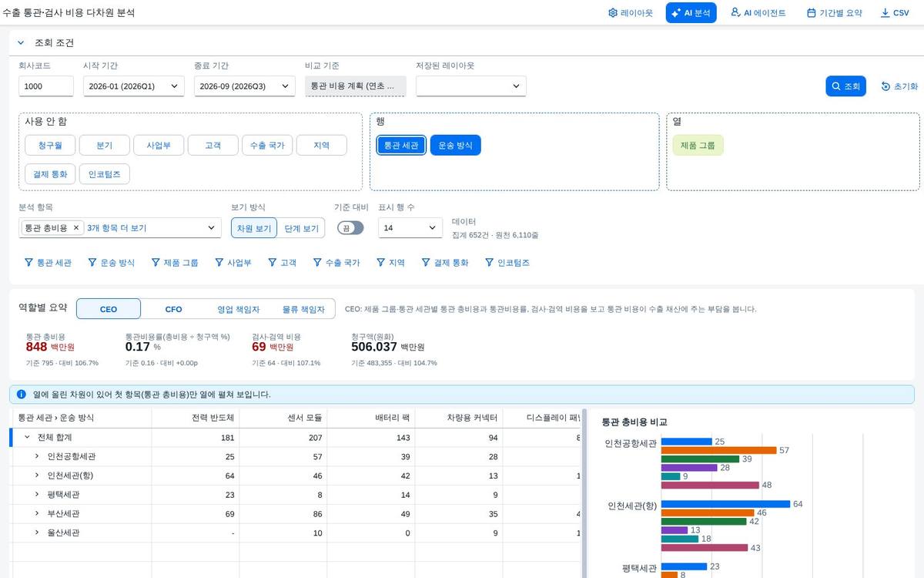Open the 제품 그룹 filter
The image size is (924, 578).
coord(175,263)
